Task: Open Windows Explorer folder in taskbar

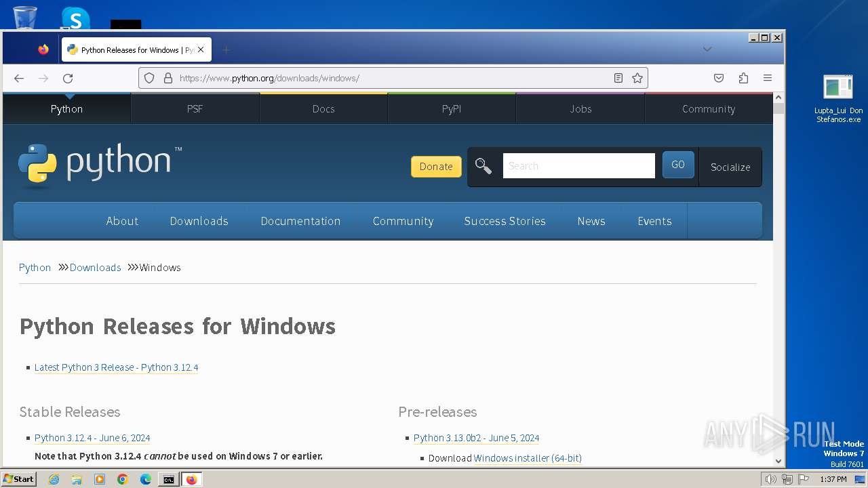Action: [x=77, y=479]
